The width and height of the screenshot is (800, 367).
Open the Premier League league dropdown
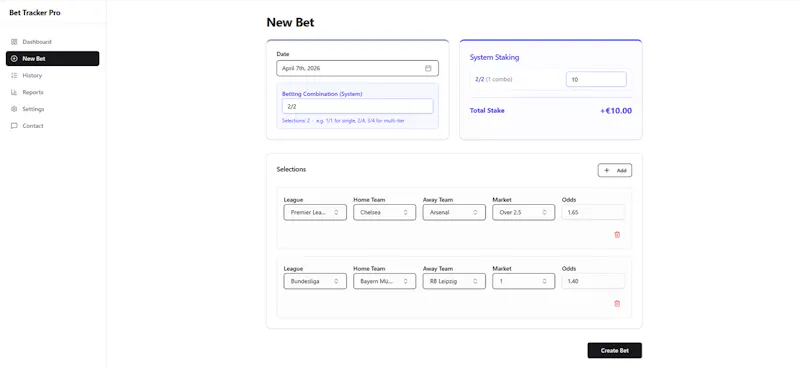tap(315, 212)
